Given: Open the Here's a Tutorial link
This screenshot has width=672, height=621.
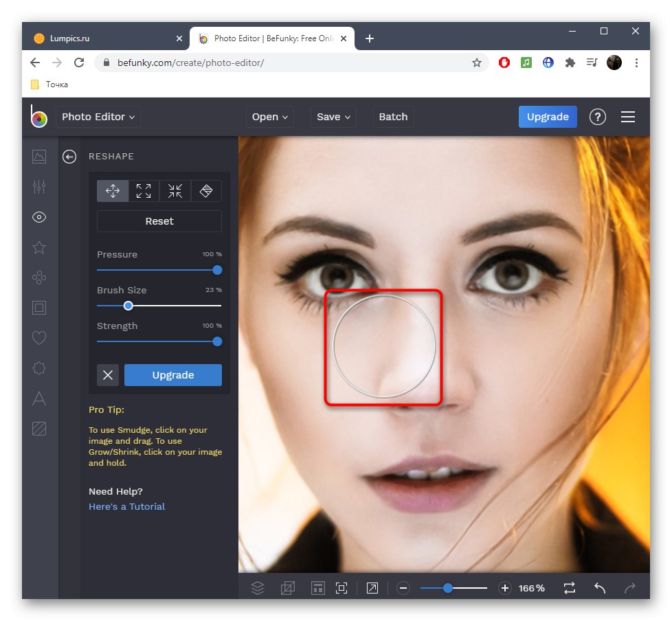Looking at the screenshot, I should (x=127, y=506).
